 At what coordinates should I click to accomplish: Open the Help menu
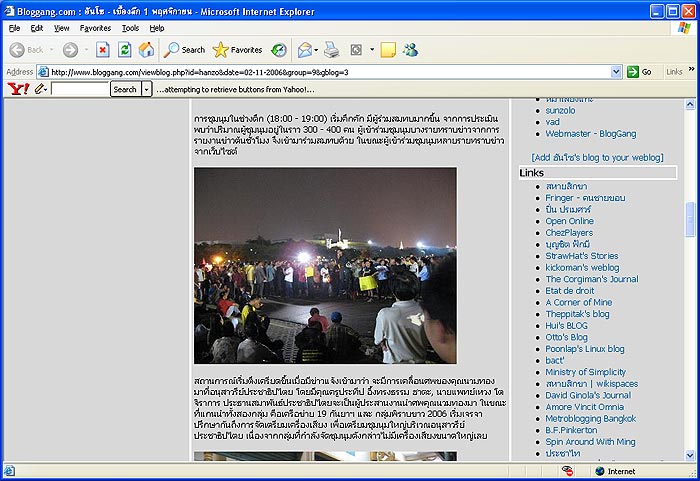click(x=157, y=28)
